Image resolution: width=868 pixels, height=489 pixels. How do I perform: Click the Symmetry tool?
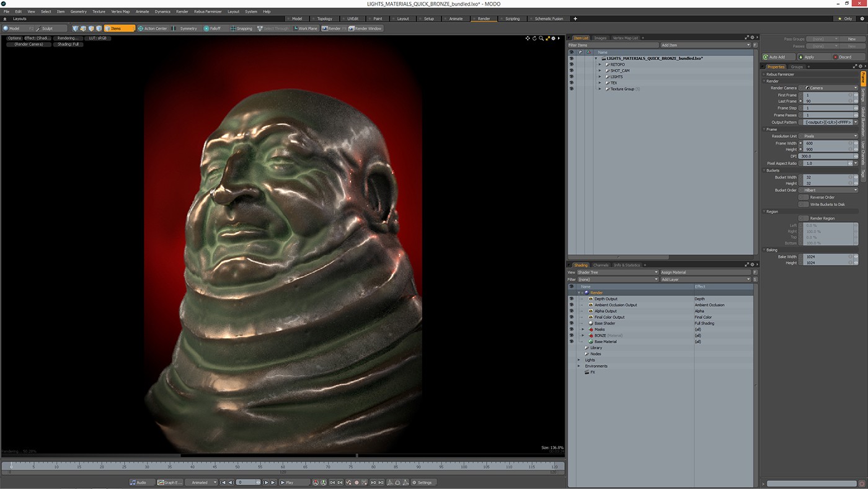click(x=185, y=29)
